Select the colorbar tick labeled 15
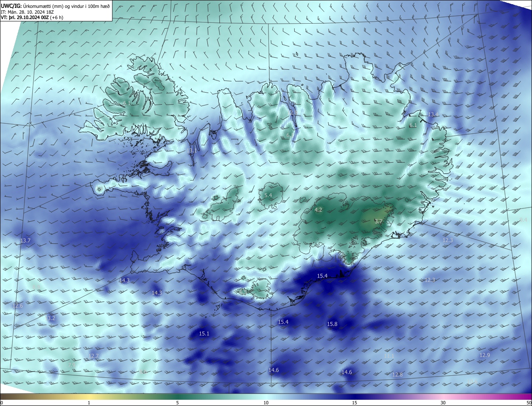The width and height of the screenshot is (532, 406). click(x=355, y=403)
